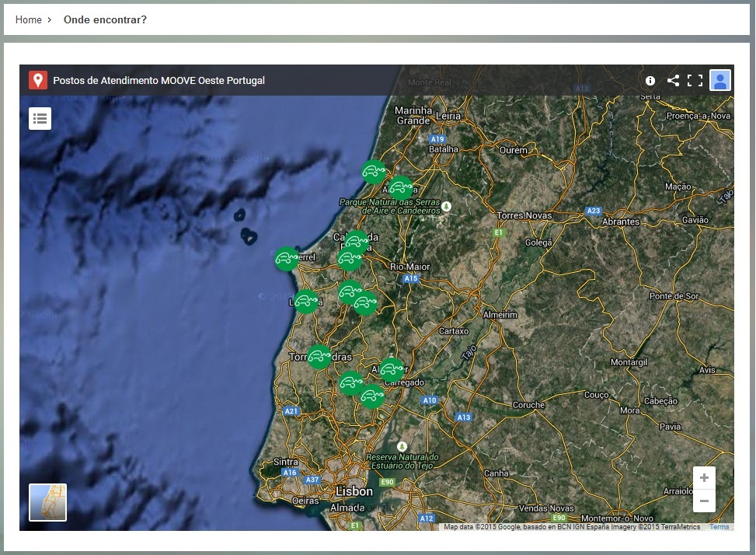Click the Montargil label
Screen dimensions: 756x555
point(629,362)
